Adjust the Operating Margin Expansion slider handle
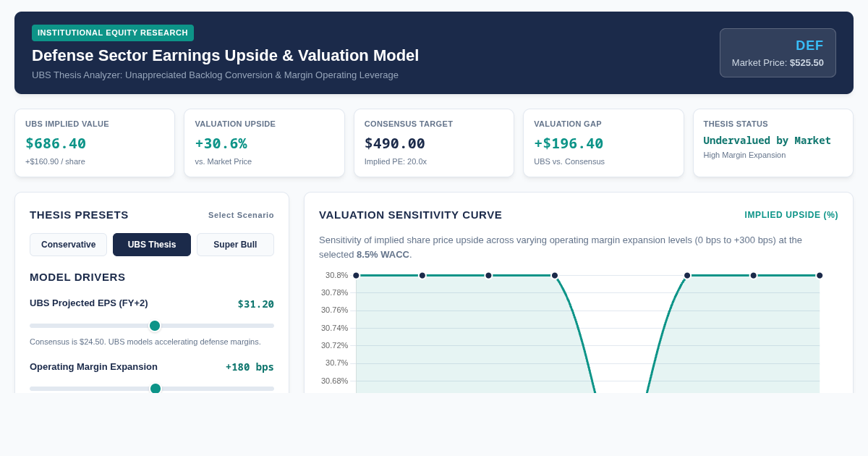The width and height of the screenshot is (868, 456). (x=156, y=389)
